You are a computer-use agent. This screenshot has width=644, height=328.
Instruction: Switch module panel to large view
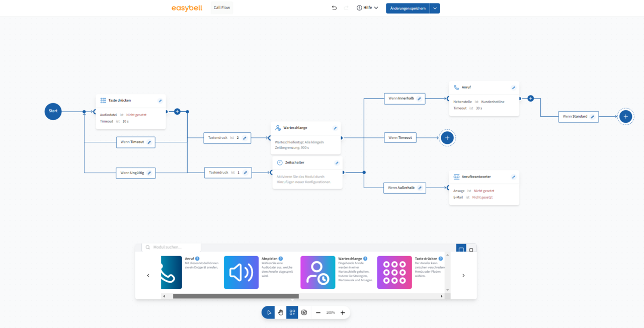pos(461,250)
